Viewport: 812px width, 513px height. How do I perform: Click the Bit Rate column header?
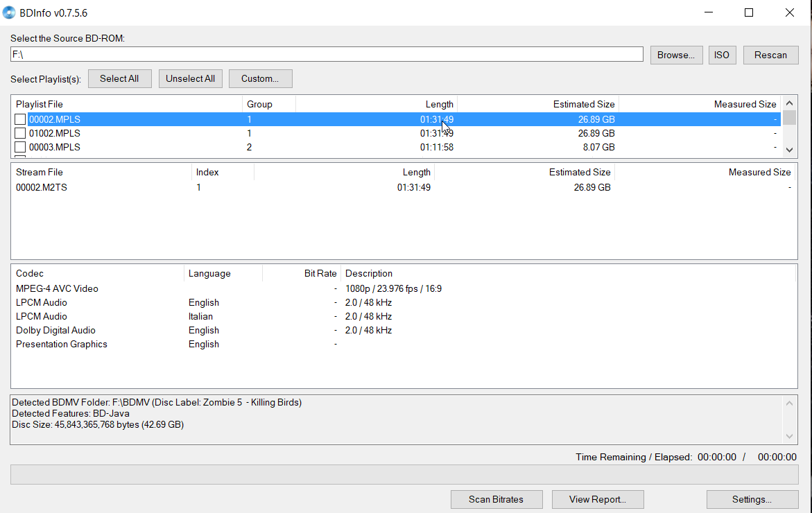click(x=302, y=273)
